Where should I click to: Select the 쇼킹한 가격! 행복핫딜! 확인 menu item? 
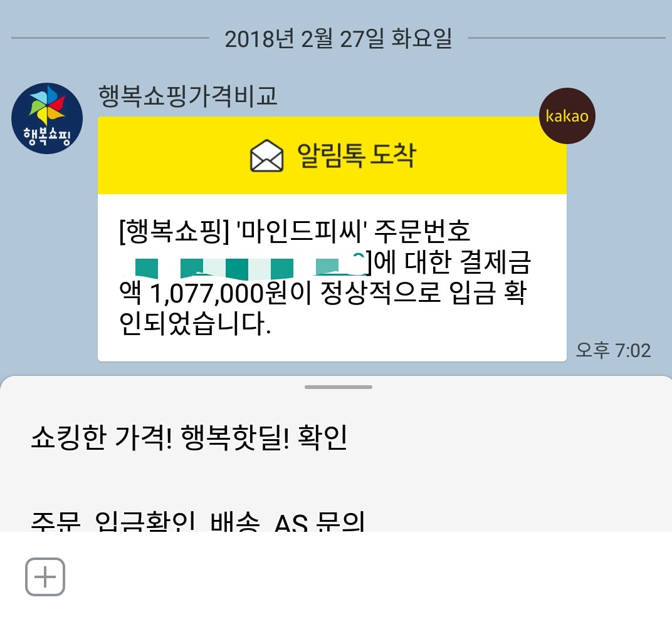(189, 438)
